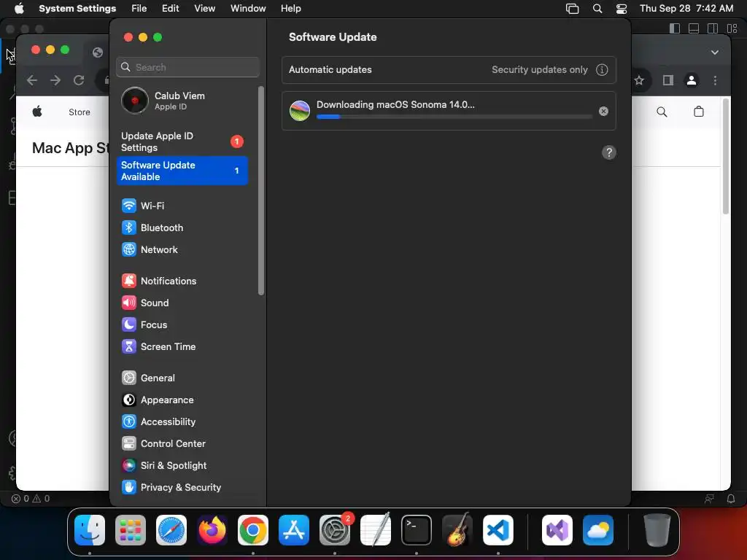Open Stage Manager menu bar icon
The image size is (747, 560).
[572, 9]
